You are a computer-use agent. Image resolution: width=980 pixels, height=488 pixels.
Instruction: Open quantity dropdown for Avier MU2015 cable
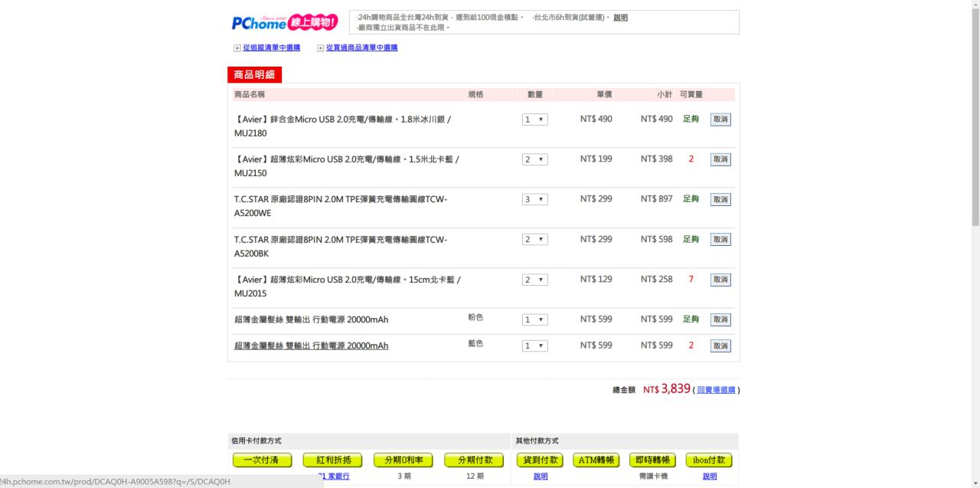535,280
